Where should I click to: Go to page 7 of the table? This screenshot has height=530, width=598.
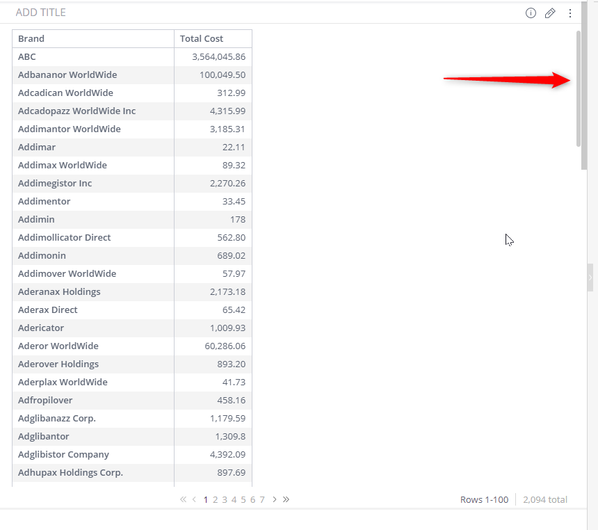tap(262, 499)
